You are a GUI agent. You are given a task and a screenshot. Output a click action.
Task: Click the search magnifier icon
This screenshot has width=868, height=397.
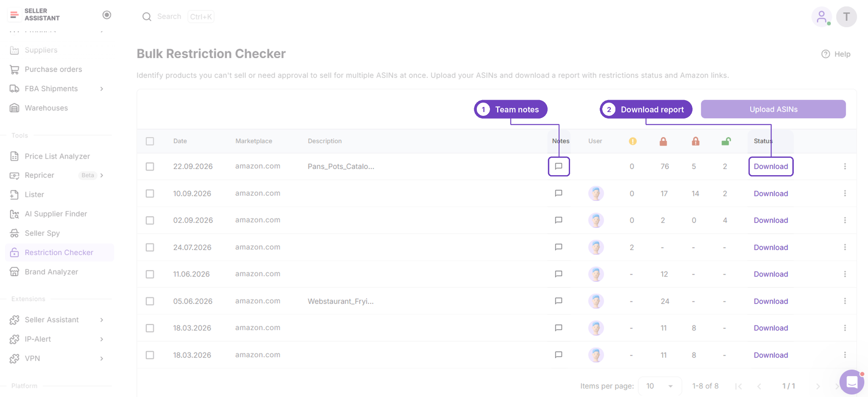[147, 17]
